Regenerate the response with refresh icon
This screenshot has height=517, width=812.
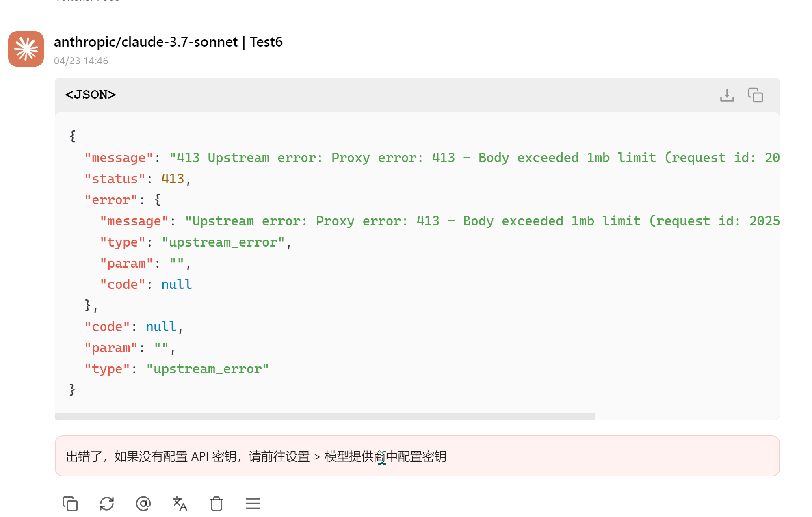[107, 504]
